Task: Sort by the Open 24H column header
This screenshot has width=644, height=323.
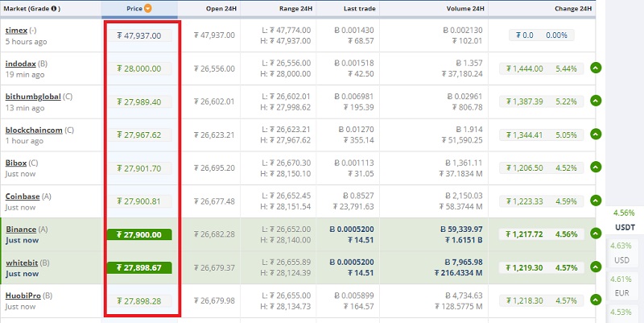Action: [221, 9]
